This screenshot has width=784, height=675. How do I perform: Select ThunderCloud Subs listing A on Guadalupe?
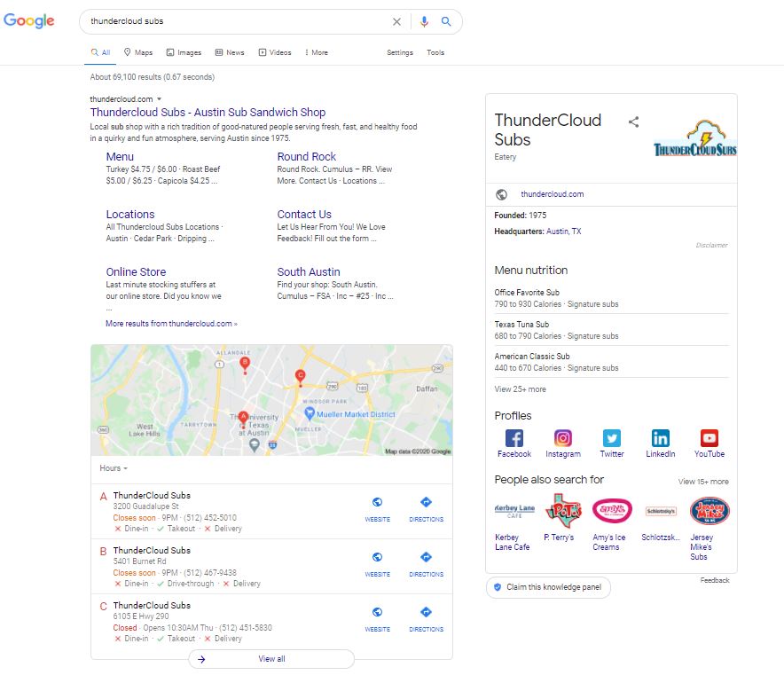pos(152,496)
